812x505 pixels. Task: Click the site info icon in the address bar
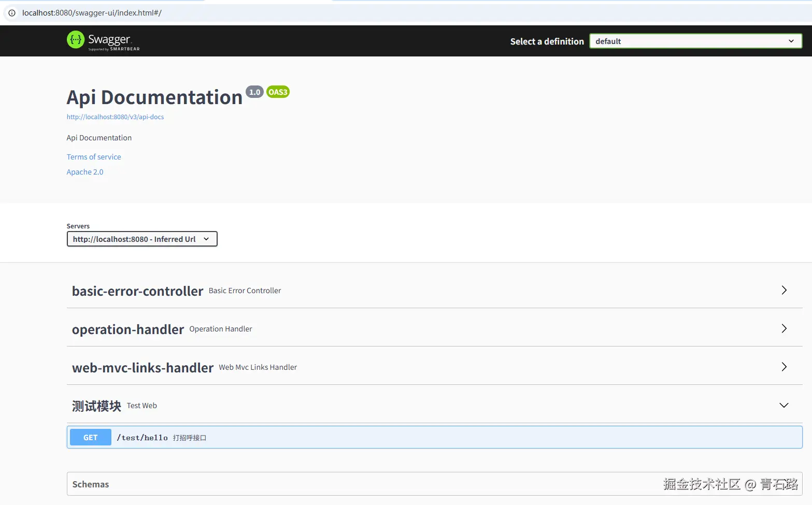pyautogui.click(x=11, y=12)
